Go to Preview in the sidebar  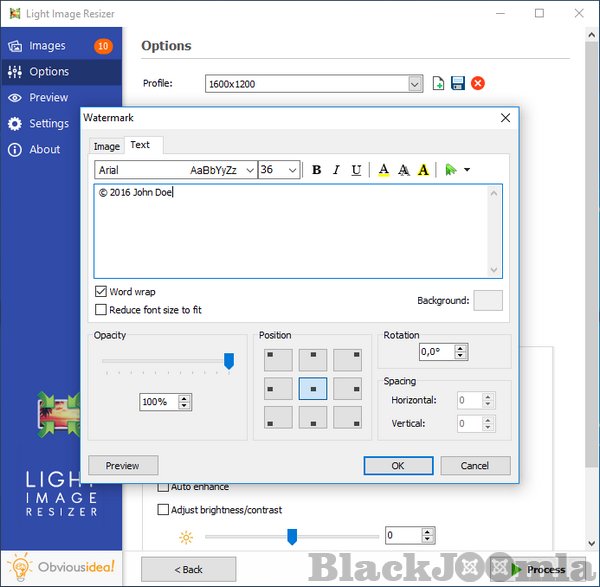click(x=48, y=98)
